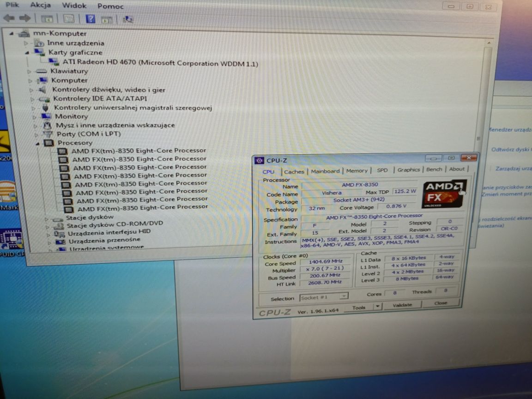This screenshot has width=532, height=399.
Task: Open the Akcja menu
Action: pyautogui.click(x=40, y=5)
